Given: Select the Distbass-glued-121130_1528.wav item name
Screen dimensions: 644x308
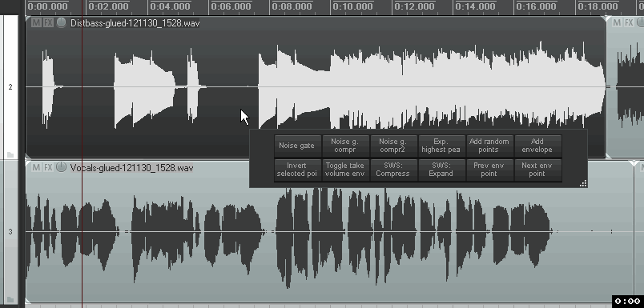Looking at the screenshot, I should point(135,23).
